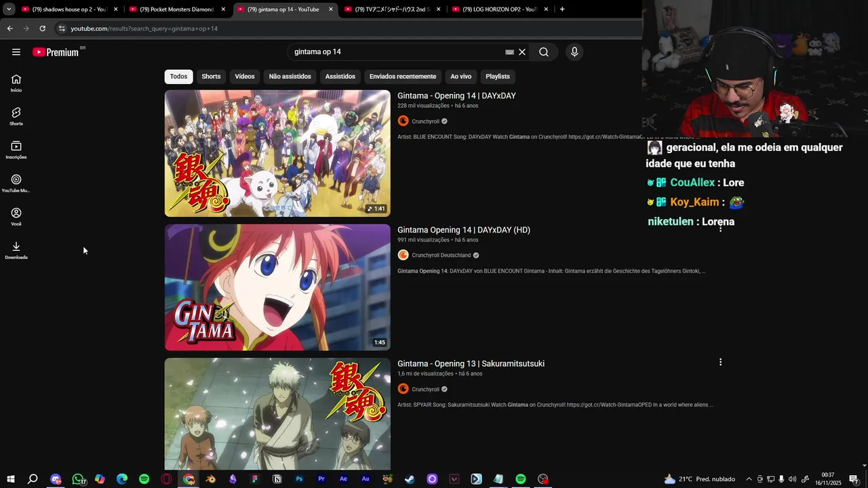Screen dimensions: 868x488
Task: Open Gintama - Opening 13 | Sakuramitsutsuki title
Action: pos(471,364)
